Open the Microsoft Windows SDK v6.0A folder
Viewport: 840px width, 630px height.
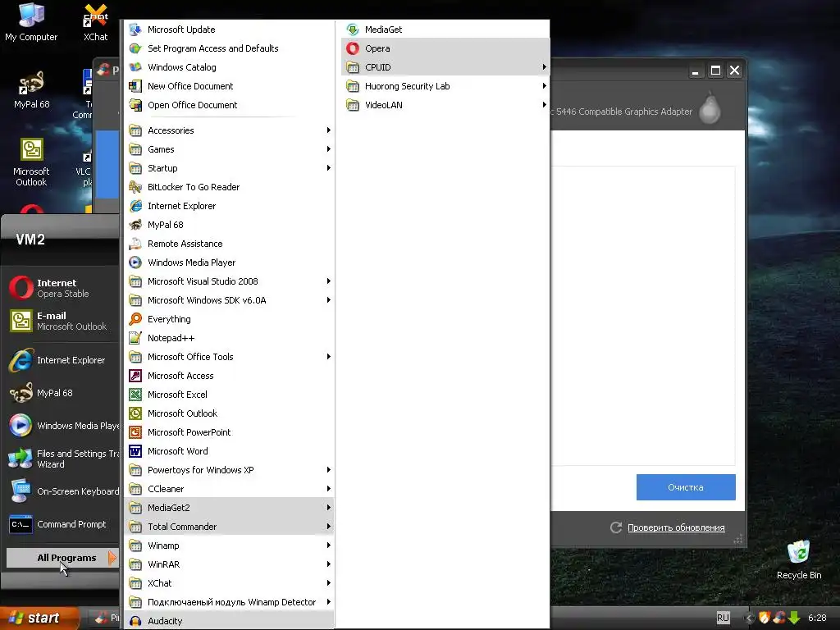[230, 300]
